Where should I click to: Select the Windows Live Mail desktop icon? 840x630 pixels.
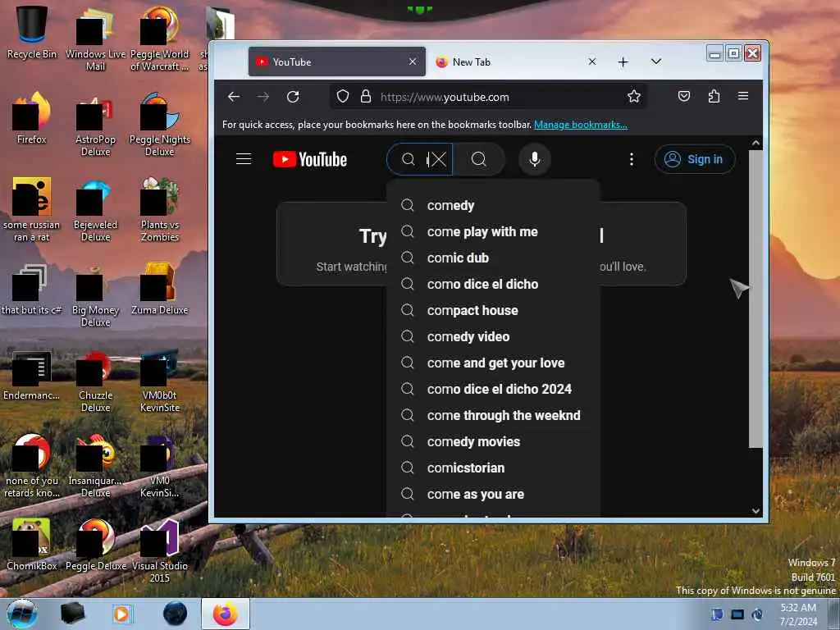click(x=95, y=39)
